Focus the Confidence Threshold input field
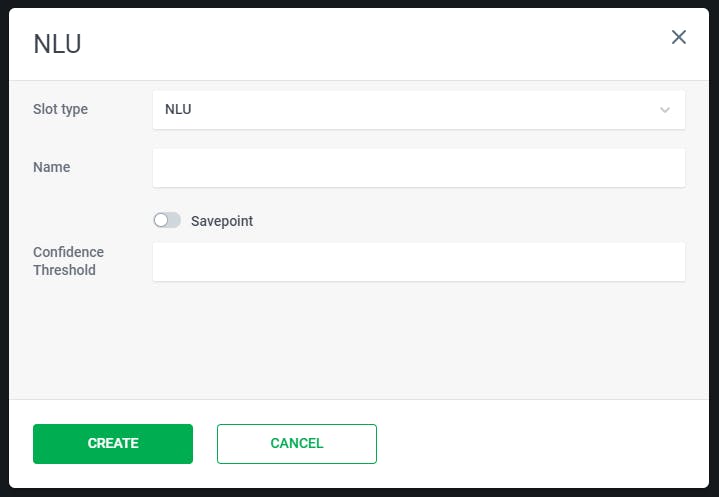 click(x=418, y=262)
